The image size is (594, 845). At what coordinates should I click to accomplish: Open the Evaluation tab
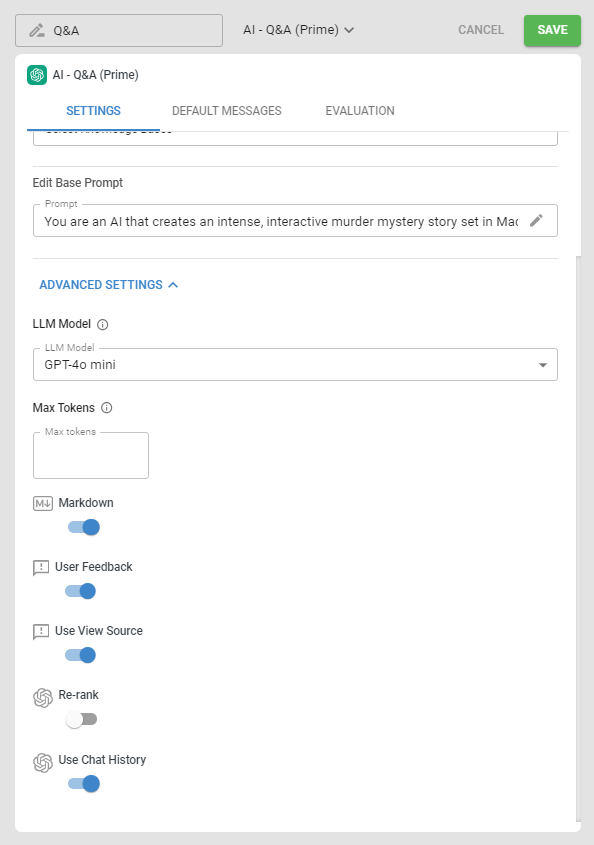point(360,110)
